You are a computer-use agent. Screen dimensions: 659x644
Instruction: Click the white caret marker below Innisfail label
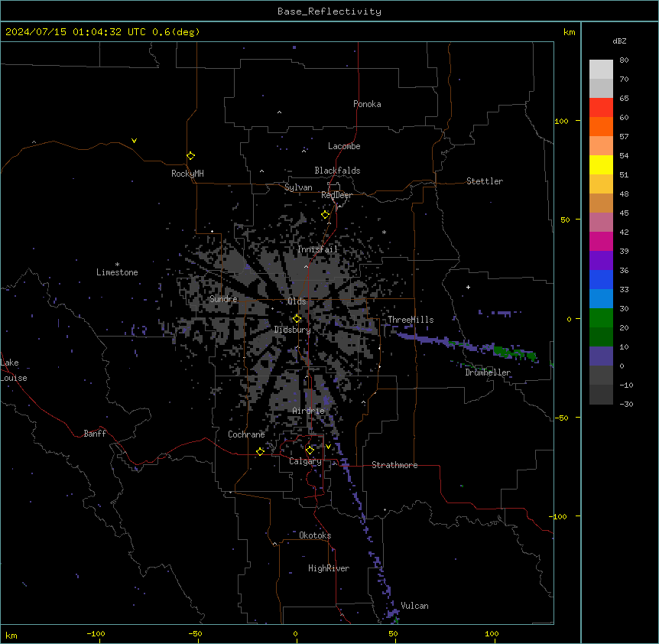306,266
